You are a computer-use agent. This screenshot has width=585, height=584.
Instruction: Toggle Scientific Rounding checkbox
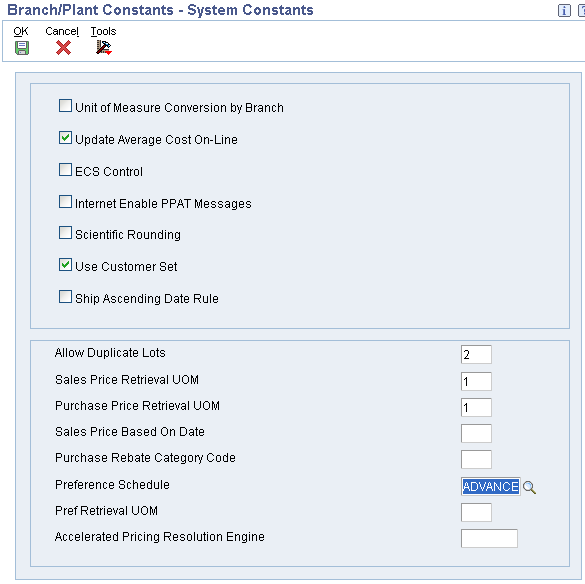pyautogui.click(x=65, y=233)
